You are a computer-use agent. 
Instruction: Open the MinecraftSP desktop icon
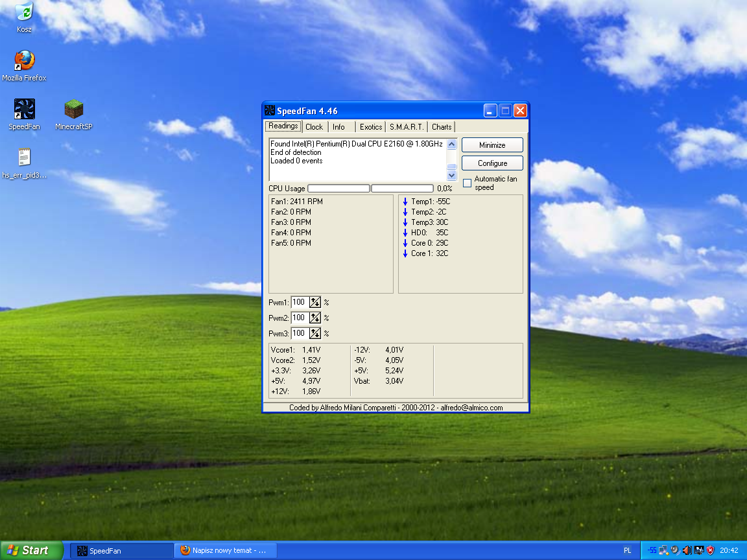coord(73,110)
